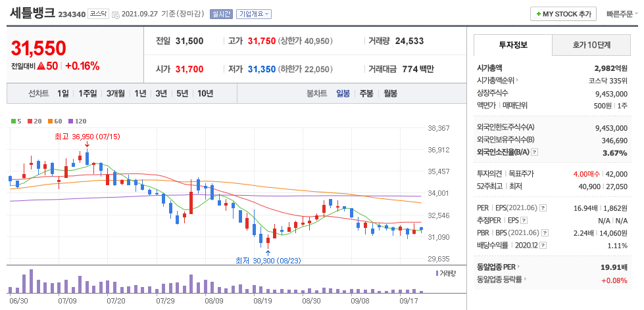This screenshot has width=644, height=310.
Task: Click the 목표주가 value 42,000
Action: click(616, 174)
